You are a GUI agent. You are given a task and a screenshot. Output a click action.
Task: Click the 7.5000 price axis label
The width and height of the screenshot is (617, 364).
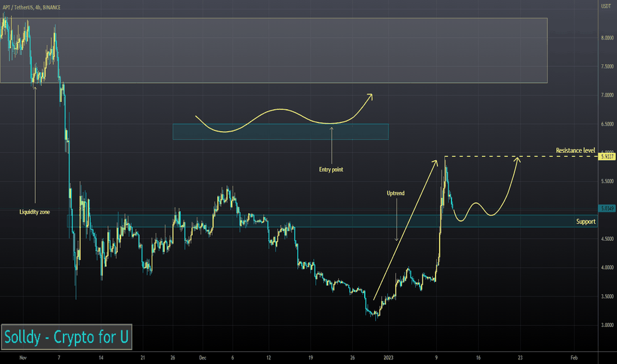click(x=607, y=66)
